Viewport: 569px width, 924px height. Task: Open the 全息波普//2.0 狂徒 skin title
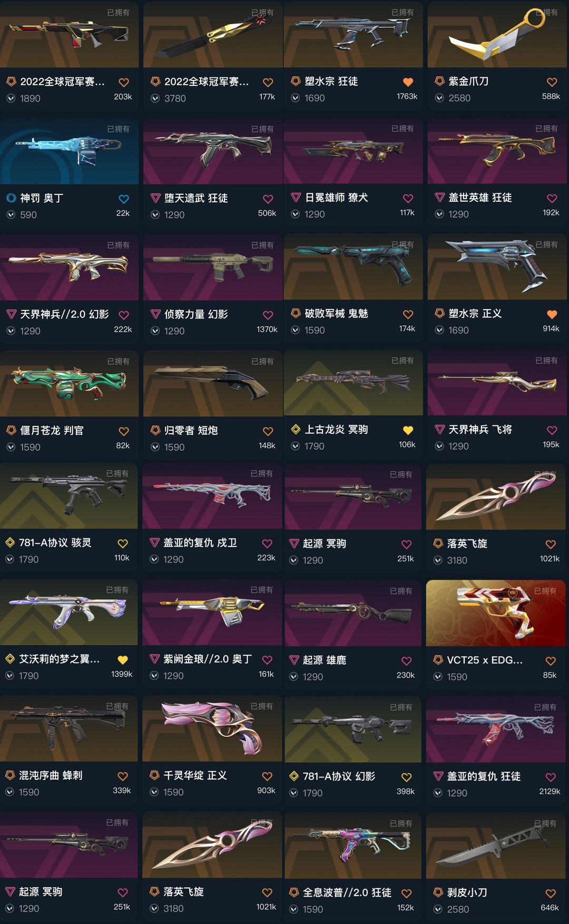pos(347,892)
